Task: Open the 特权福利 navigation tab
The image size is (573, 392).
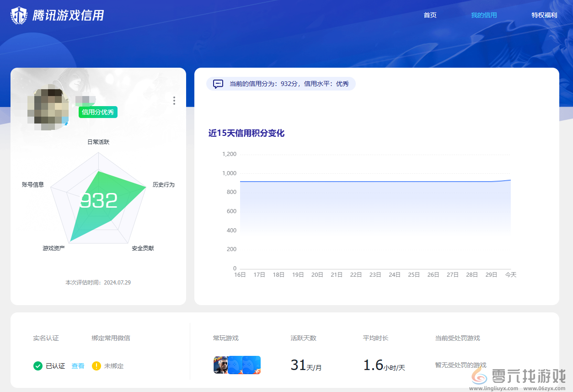Action: [544, 15]
